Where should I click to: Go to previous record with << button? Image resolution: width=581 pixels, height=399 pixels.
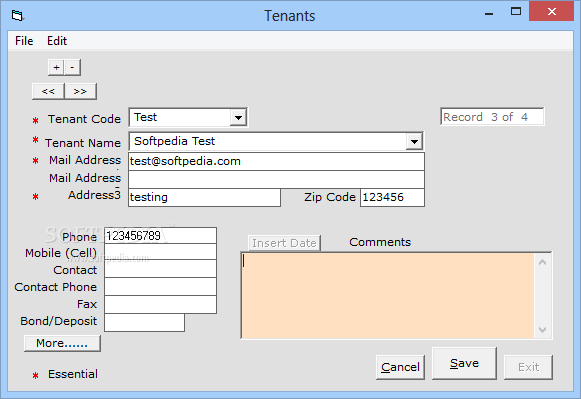48,91
